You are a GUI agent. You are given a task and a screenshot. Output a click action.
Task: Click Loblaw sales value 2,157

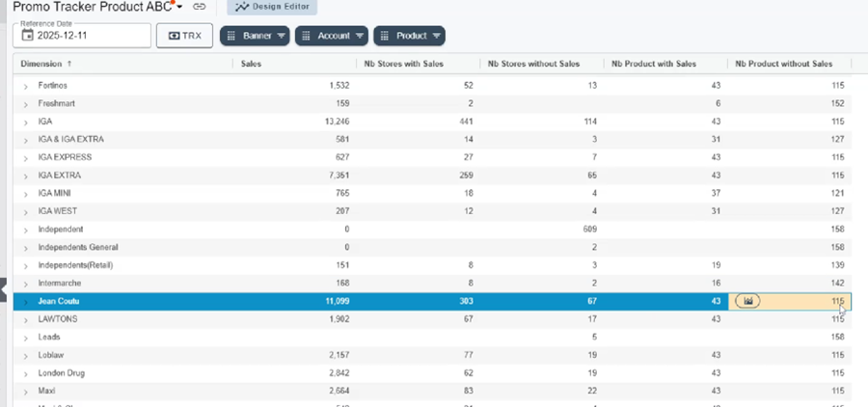coord(339,355)
